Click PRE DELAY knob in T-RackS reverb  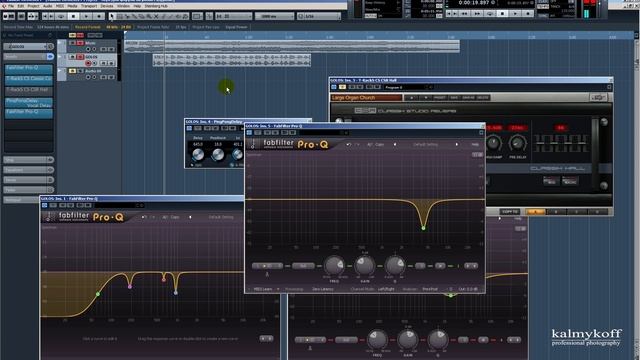click(x=518, y=143)
